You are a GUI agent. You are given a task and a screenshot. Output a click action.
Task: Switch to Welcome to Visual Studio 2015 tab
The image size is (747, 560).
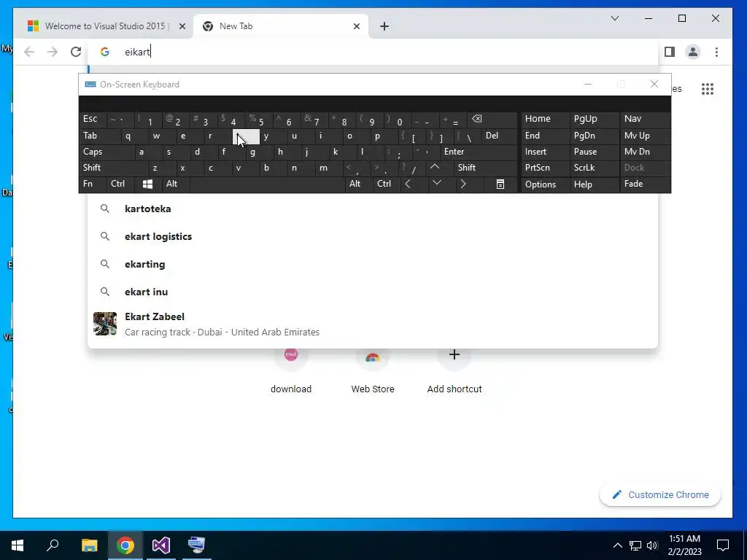tap(106, 26)
